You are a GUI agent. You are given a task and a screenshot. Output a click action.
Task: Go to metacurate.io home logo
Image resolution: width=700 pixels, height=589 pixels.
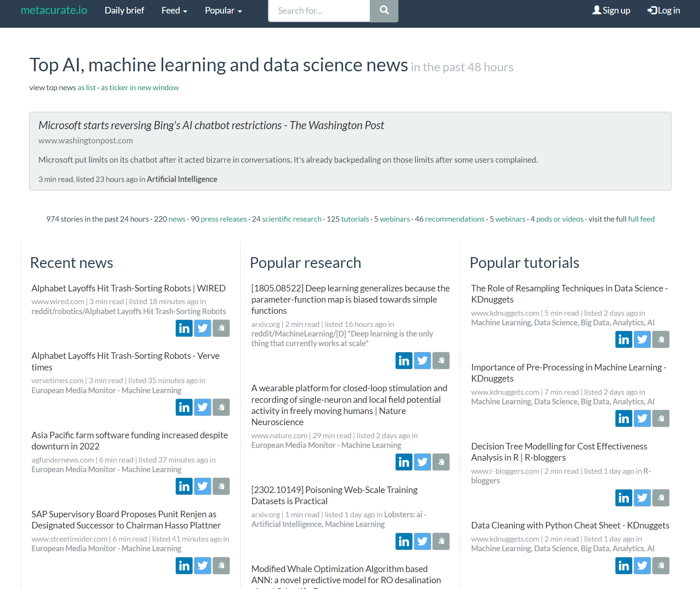pos(54,10)
